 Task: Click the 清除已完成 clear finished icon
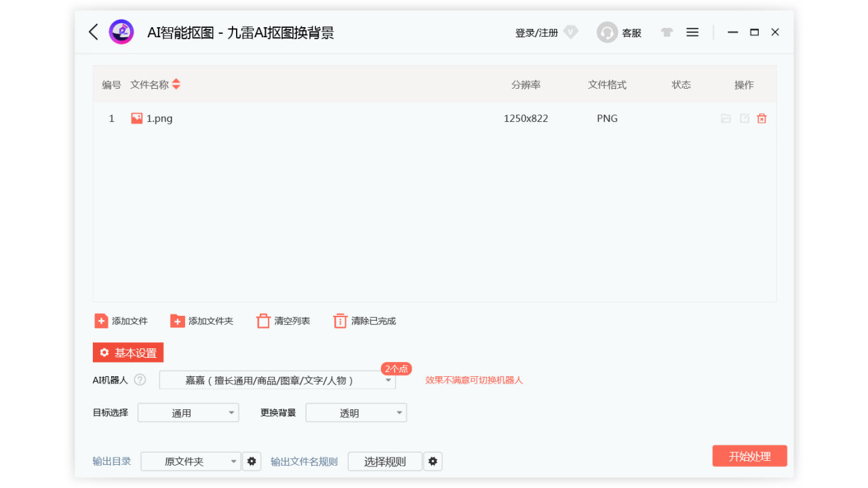[x=340, y=321]
